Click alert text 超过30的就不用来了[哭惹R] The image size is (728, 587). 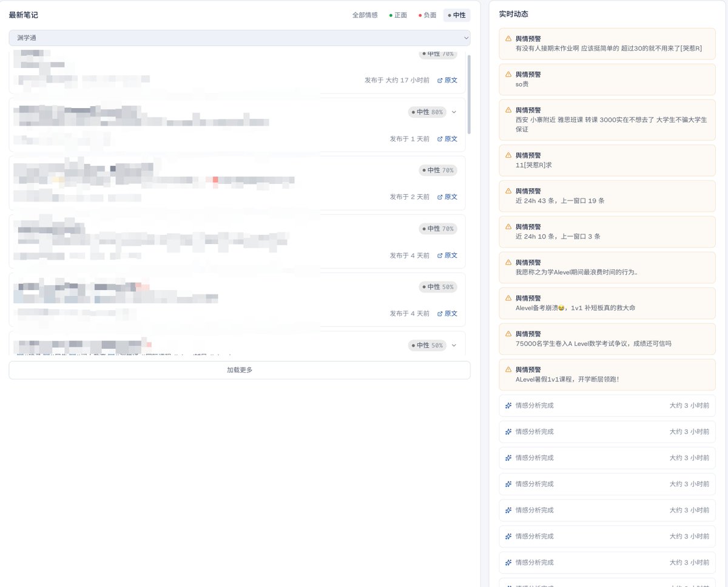point(661,48)
